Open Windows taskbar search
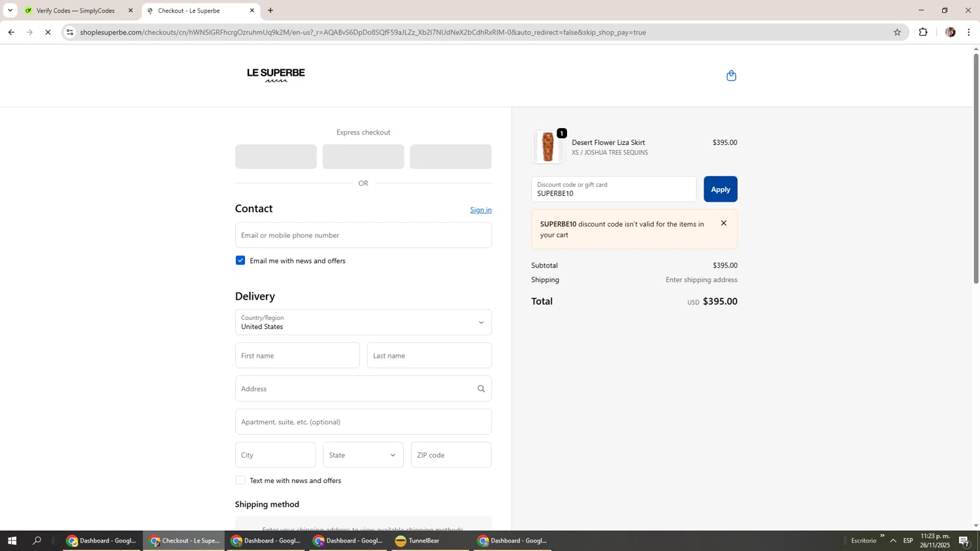Viewport: 980px width, 551px height. (x=37, y=541)
